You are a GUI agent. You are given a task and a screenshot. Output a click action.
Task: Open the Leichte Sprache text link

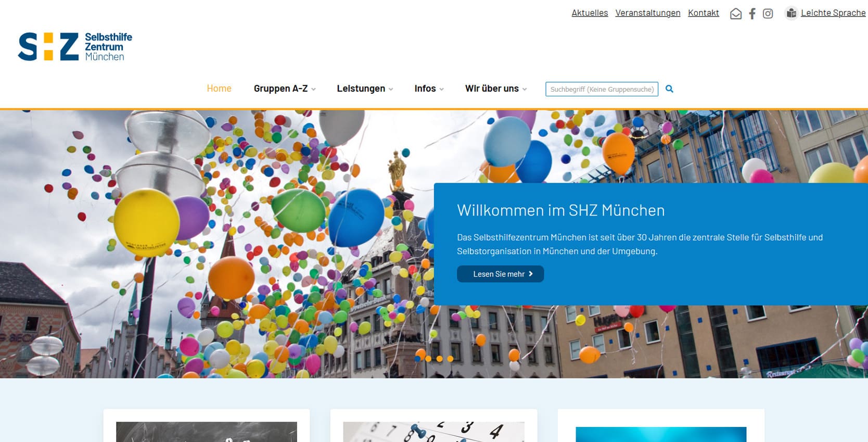coord(833,13)
